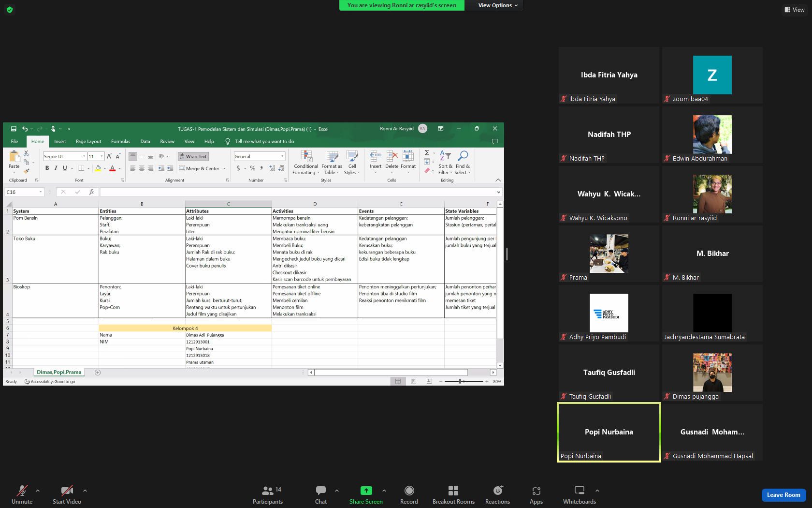812x508 pixels.
Task: Open the Chat panel
Action: 321,494
